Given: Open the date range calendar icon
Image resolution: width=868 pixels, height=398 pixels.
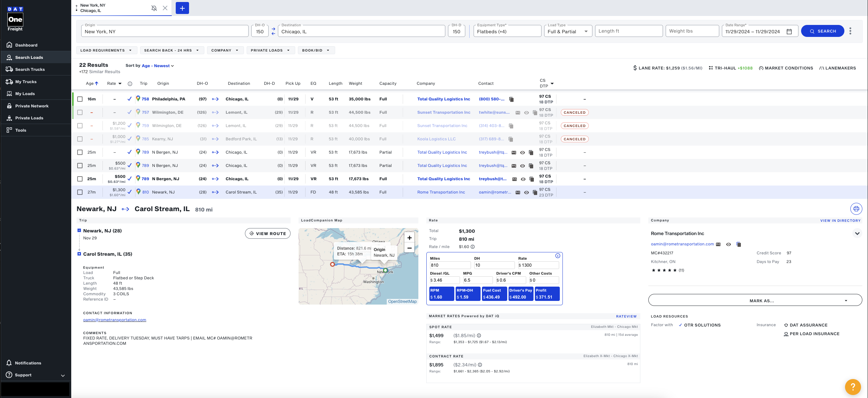Looking at the screenshot, I should [x=789, y=32].
